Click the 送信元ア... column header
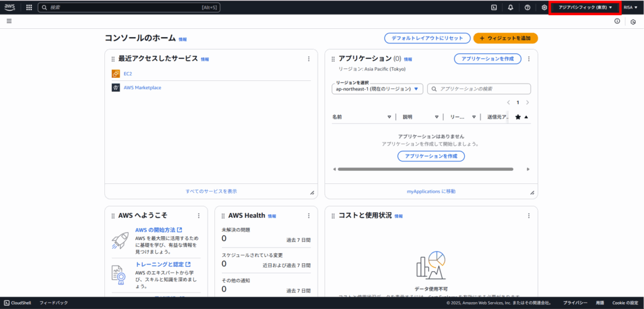This screenshot has height=309, width=644. pyautogui.click(x=497, y=117)
